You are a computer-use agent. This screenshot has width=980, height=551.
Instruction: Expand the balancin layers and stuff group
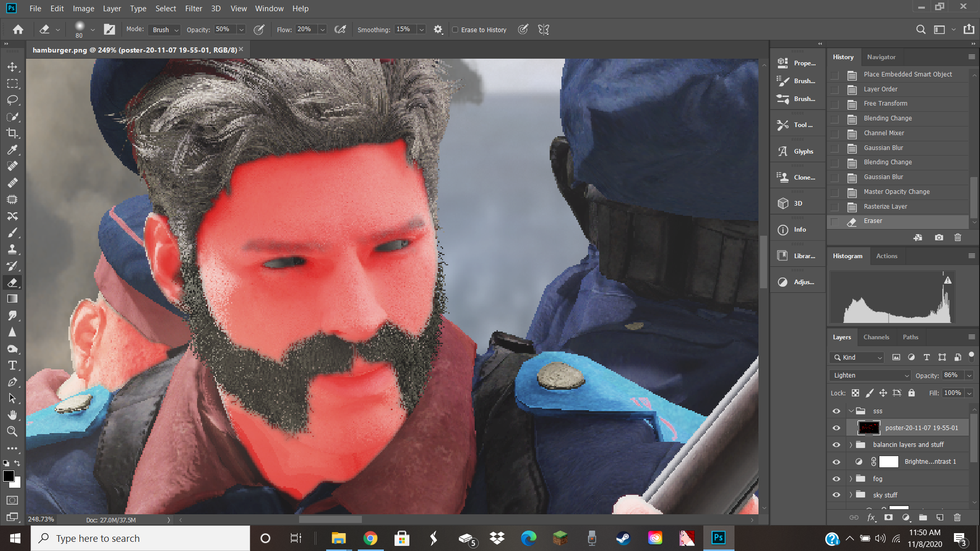(851, 445)
